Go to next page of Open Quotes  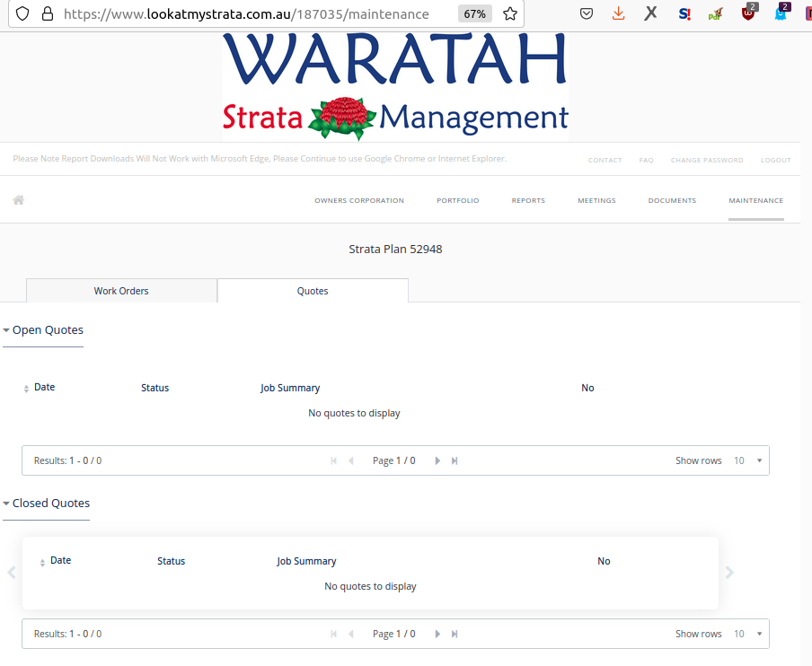(x=437, y=460)
